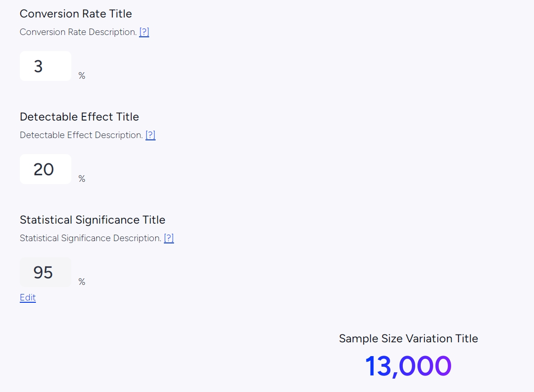Focus the detectable effect input showing 20
Viewport: 534px width, 392px height.
coord(45,169)
